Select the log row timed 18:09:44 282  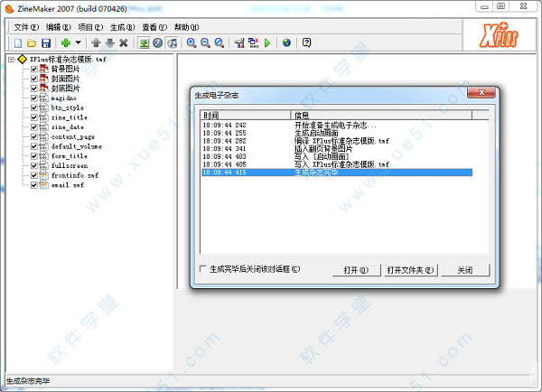pyautogui.click(x=337, y=141)
